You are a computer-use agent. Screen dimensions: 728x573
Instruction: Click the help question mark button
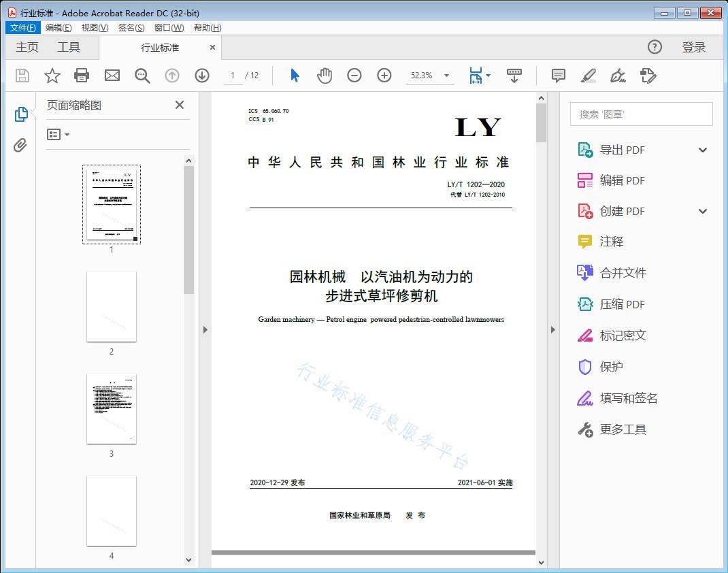[655, 47]
